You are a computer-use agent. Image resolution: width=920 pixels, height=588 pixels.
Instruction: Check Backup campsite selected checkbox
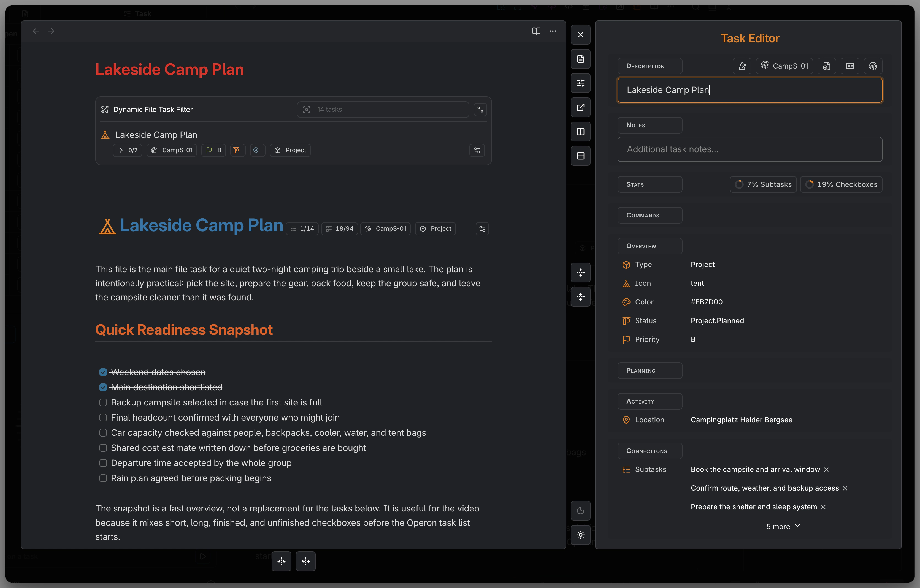point(103,402)
